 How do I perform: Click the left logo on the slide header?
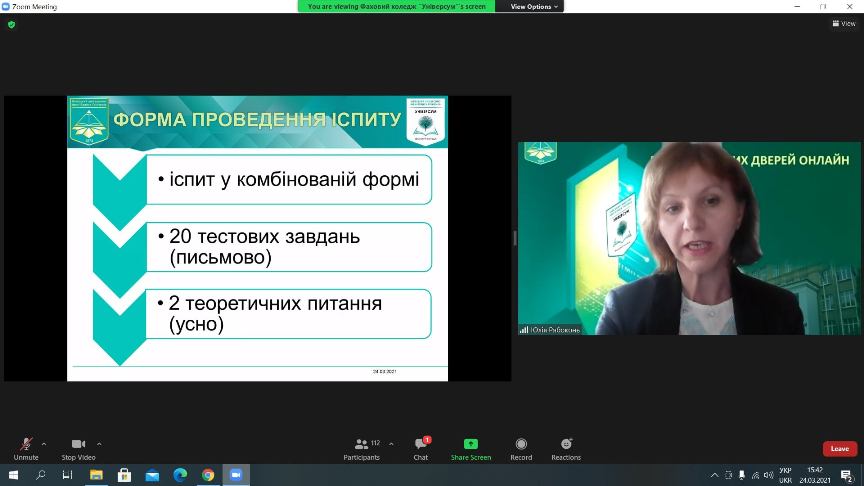89,121
